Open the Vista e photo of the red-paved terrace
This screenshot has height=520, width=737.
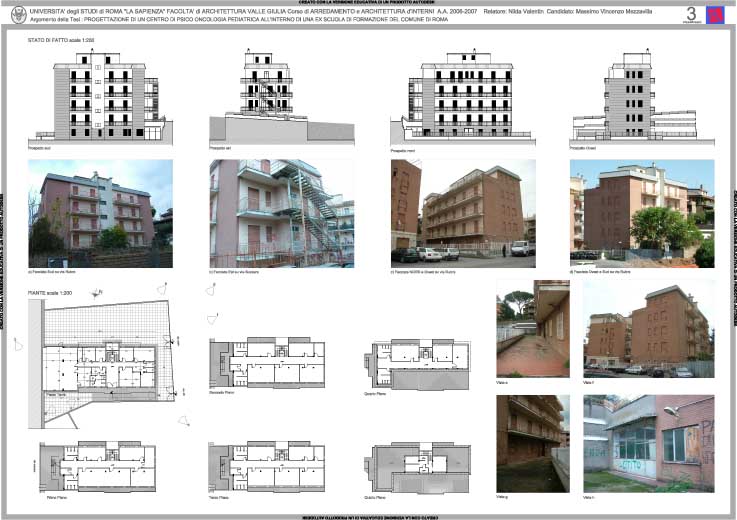click(533, 329)
